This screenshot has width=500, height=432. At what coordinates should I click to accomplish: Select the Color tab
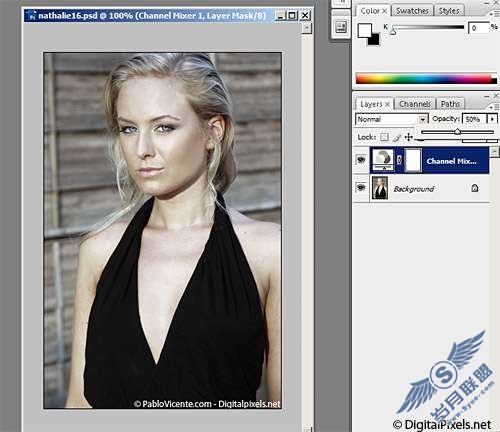[x=370, y=11]
